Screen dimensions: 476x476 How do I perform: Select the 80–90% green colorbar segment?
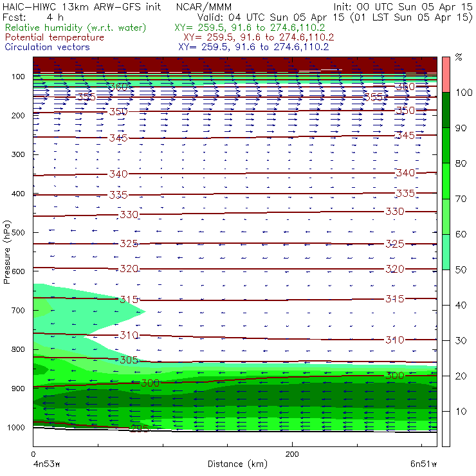click(446, 145)
